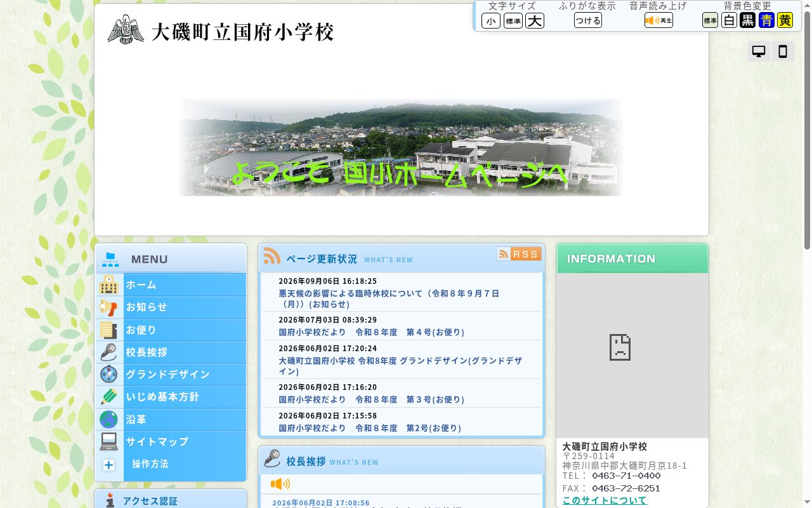812x508 pixels.
Task: Open 国府小学校だより 令和8年度 第3号 link
Action: tap(372, 399)
